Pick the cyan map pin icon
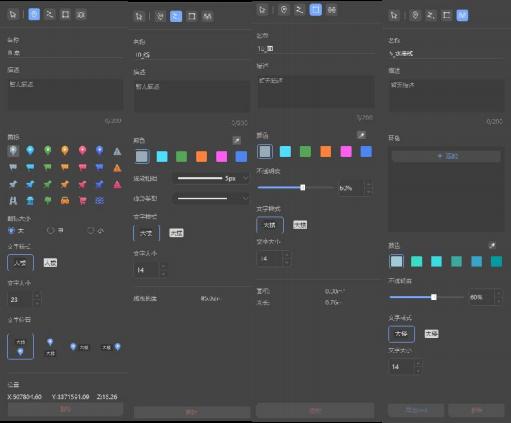The image size is (511, 423). pyautogui.click(x=30, y=150)
